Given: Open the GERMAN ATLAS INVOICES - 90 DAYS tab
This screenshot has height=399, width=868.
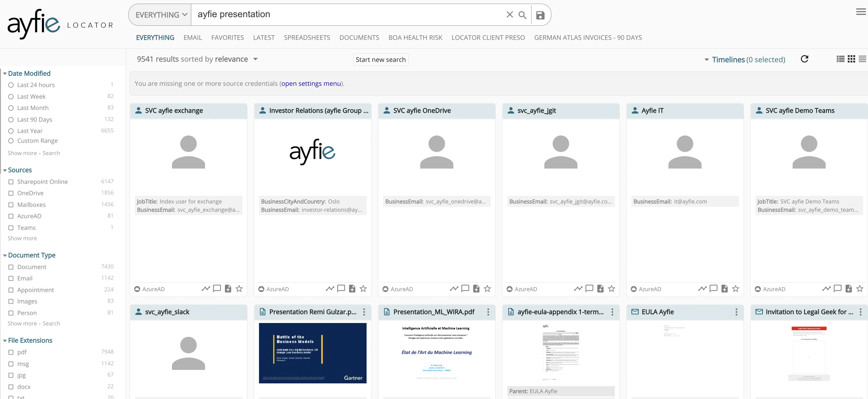Looking at the screenshot, I should click(588, 37).
